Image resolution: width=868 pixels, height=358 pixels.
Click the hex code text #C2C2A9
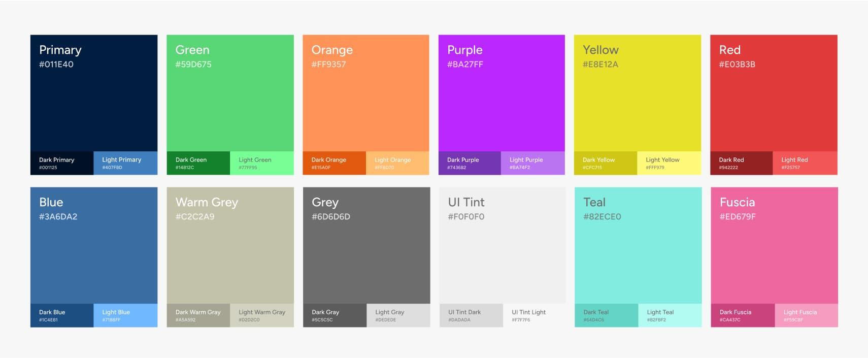click(195, 217)
